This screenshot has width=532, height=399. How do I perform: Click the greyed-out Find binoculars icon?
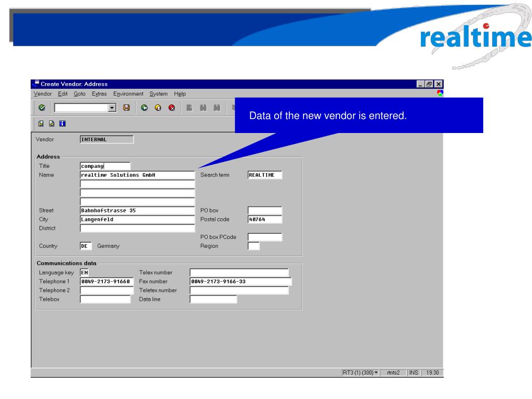click(x=203, y=108)
